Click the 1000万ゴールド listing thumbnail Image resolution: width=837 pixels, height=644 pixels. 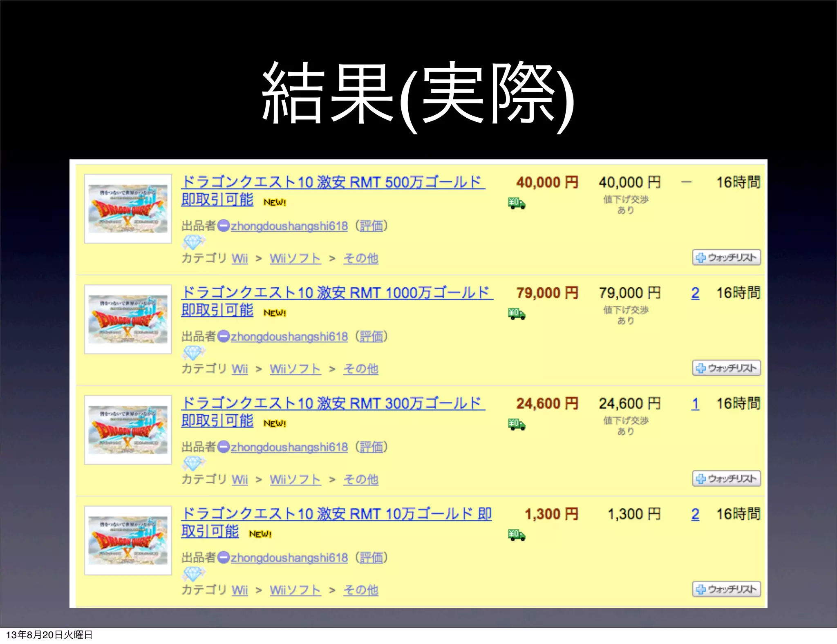point(128,319)
